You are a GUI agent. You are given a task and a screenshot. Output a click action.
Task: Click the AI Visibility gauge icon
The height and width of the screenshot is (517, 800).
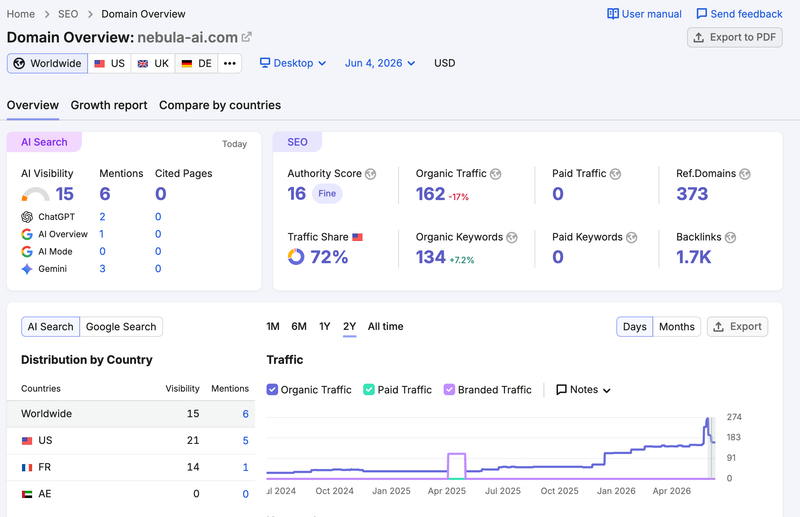pyautogui.click(x=35, y=194)
